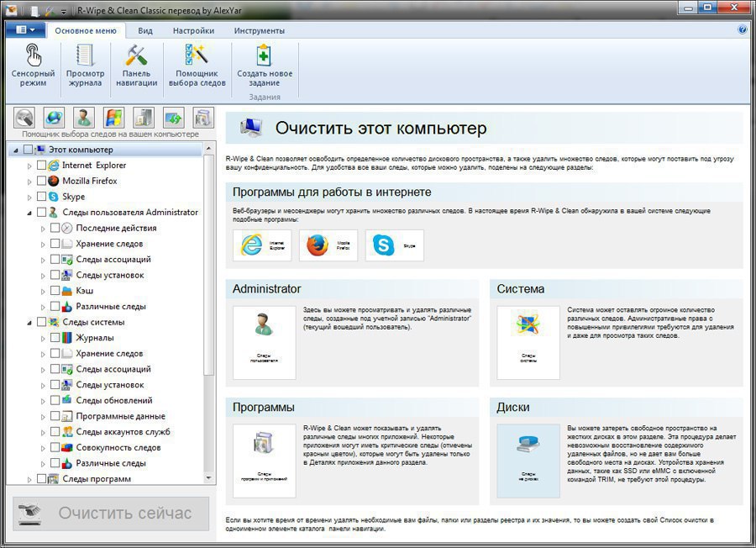Click the Mozilla Firefox icon in tree
Viewport: 756px width, 548px height.
54,181
